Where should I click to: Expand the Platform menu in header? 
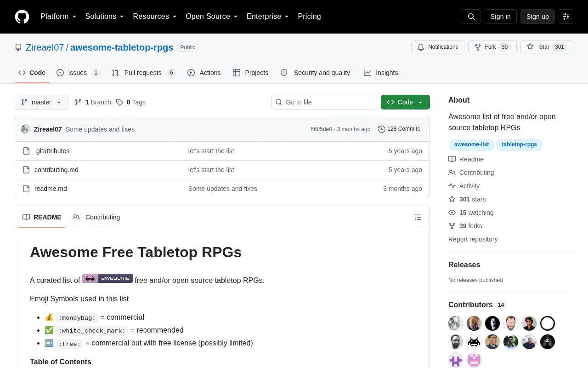pos(58,17)
